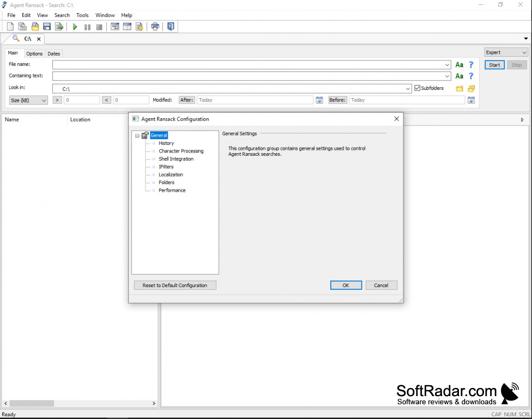Add multiple folders with stacked folders icon
The width and height of the screenshot is (532, 419).
tap(471, 89)
